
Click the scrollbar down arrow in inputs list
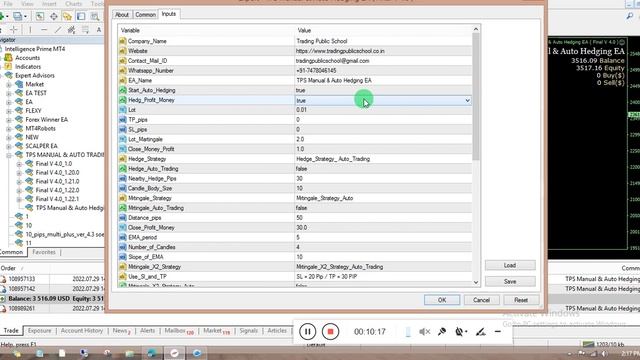(476, 282)
